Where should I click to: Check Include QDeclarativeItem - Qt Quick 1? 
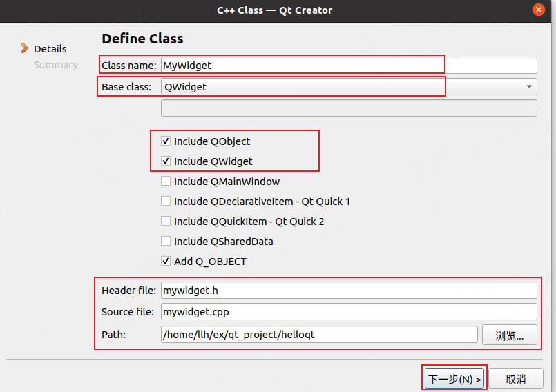[x=166, y=202]
